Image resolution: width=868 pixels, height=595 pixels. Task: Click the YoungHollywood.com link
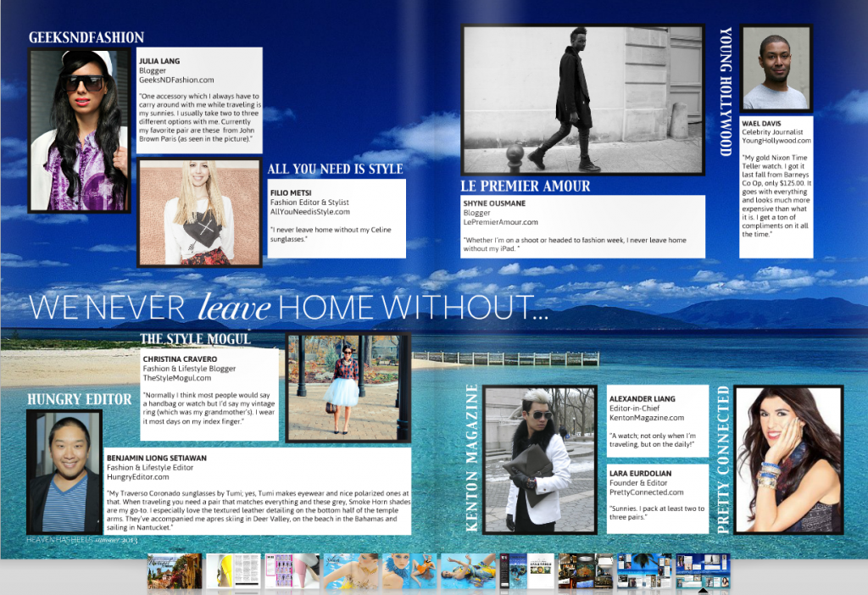click(776, 141)
